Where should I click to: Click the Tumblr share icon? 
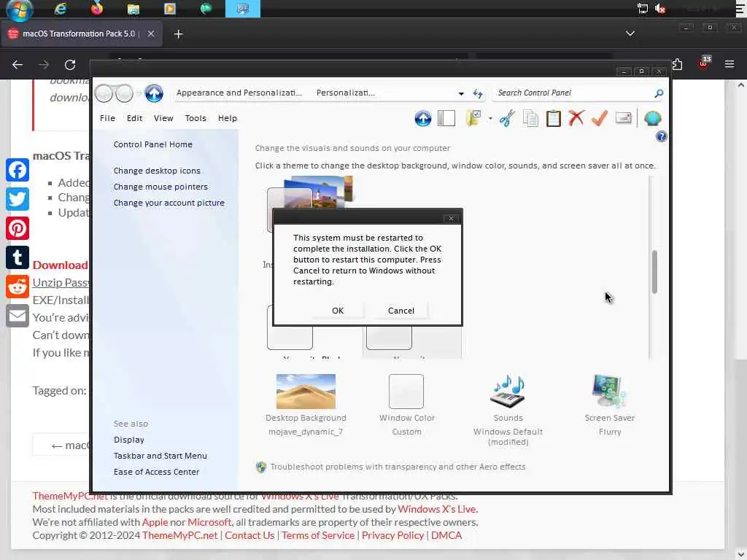pyautogui.click(x=18, y=257)
